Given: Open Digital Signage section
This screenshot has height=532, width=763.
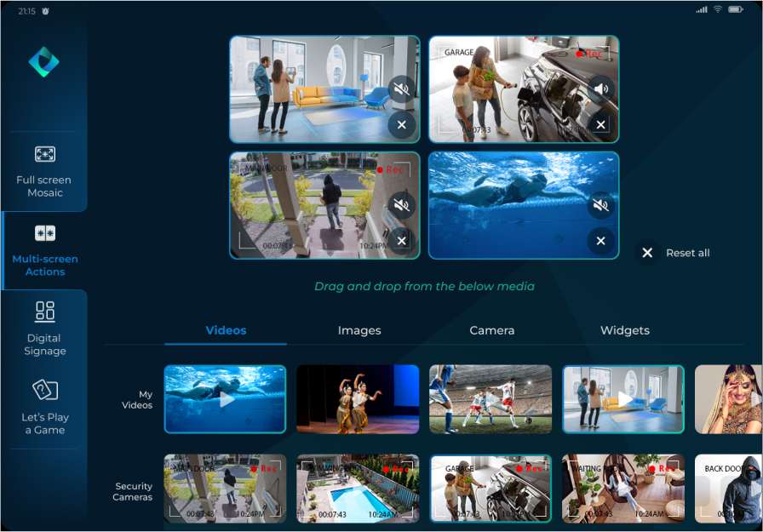Looking at the screenshot, I should click(x=45, y=329).
